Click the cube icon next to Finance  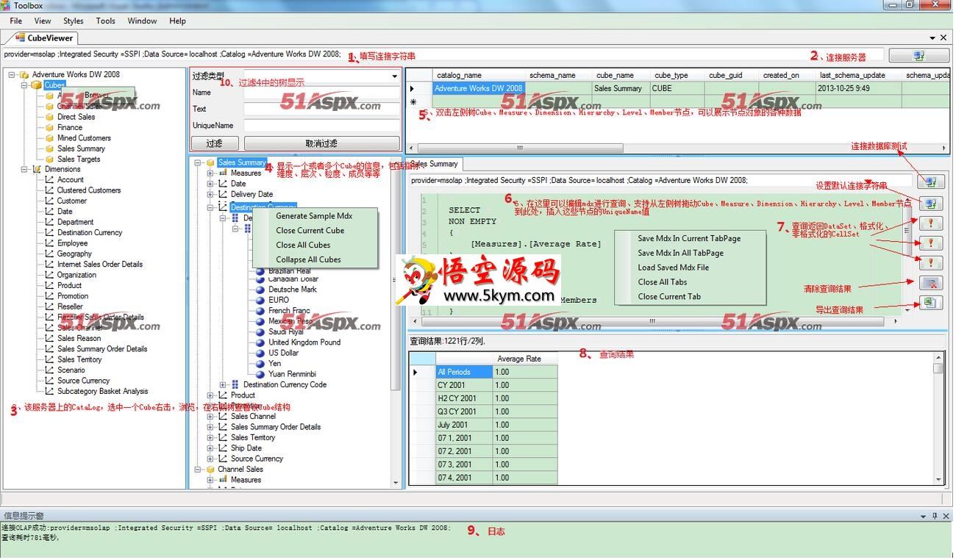coord(50,127)
